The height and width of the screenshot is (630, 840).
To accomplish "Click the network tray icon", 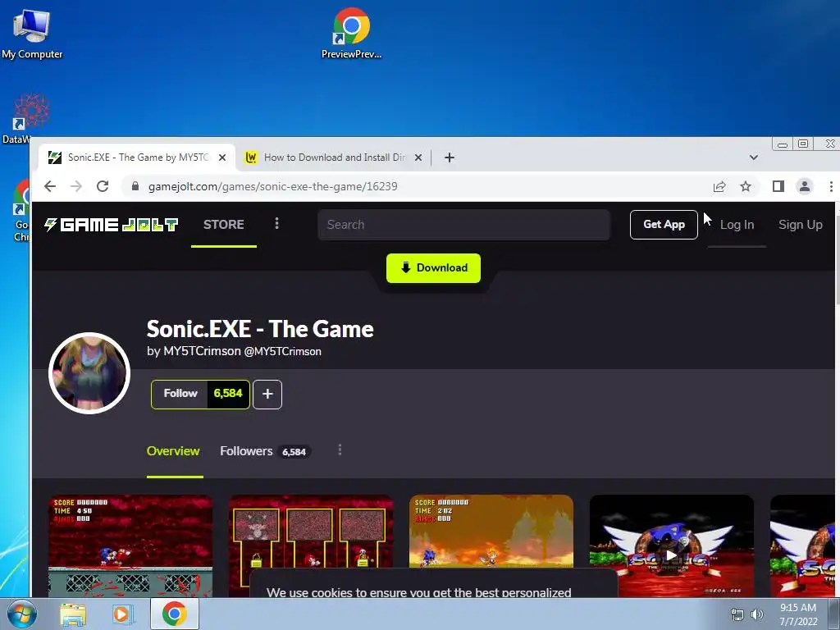I will coord(737,614).
